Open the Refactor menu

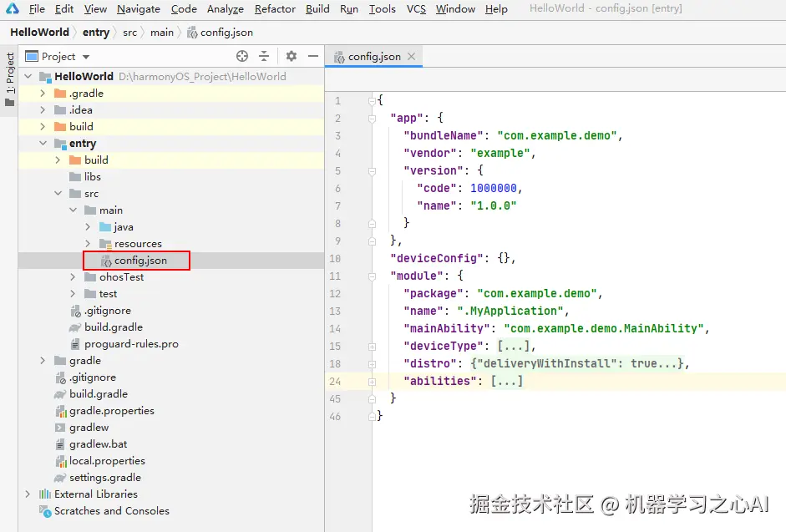(x=275, y=8)
